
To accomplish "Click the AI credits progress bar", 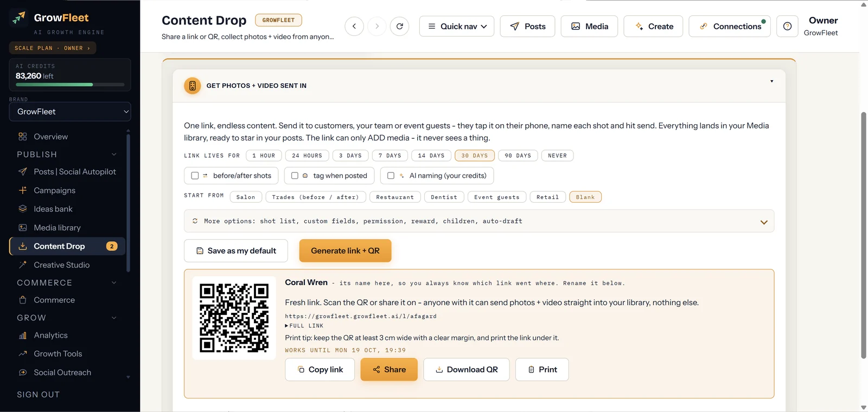I will point(70,85).
